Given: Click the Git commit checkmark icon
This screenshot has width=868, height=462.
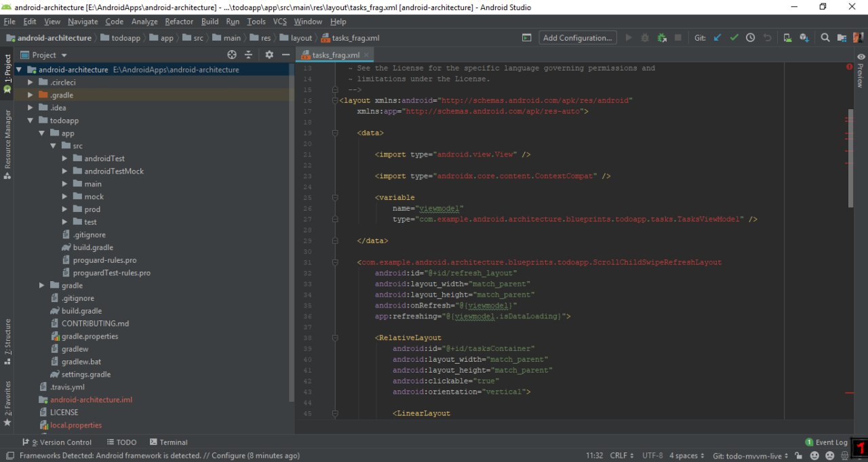Looking at the screenshot, I should 734,38.
